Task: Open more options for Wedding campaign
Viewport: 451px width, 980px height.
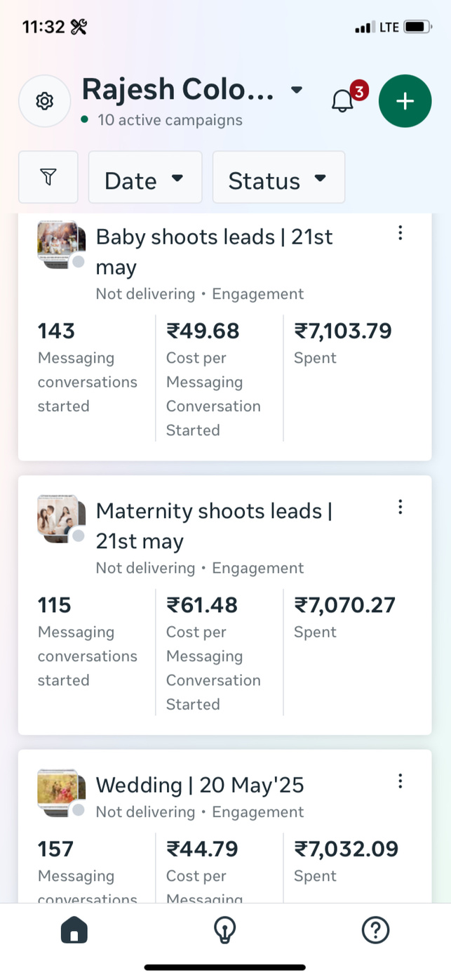Action: click(x=400, y=781)
